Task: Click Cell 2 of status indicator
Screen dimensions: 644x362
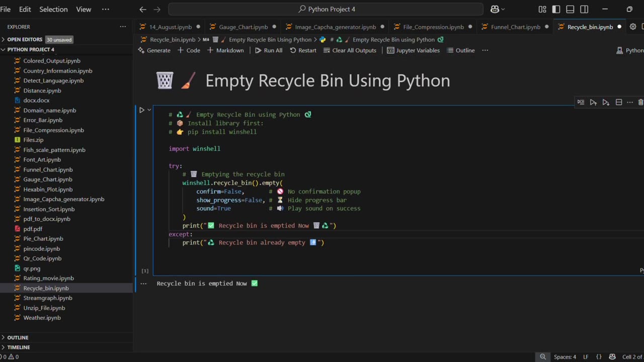Action: click(x=632, y=357)
